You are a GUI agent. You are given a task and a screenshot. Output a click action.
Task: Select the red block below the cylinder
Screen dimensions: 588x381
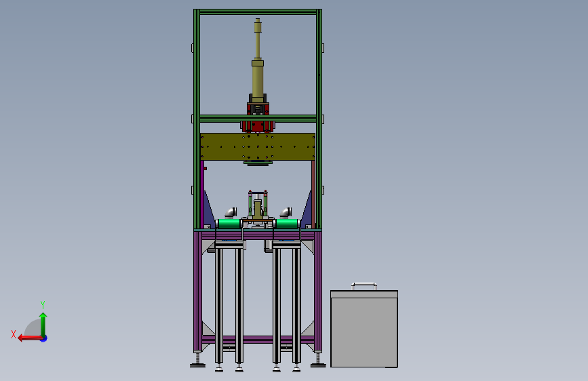tap(258, 126)
